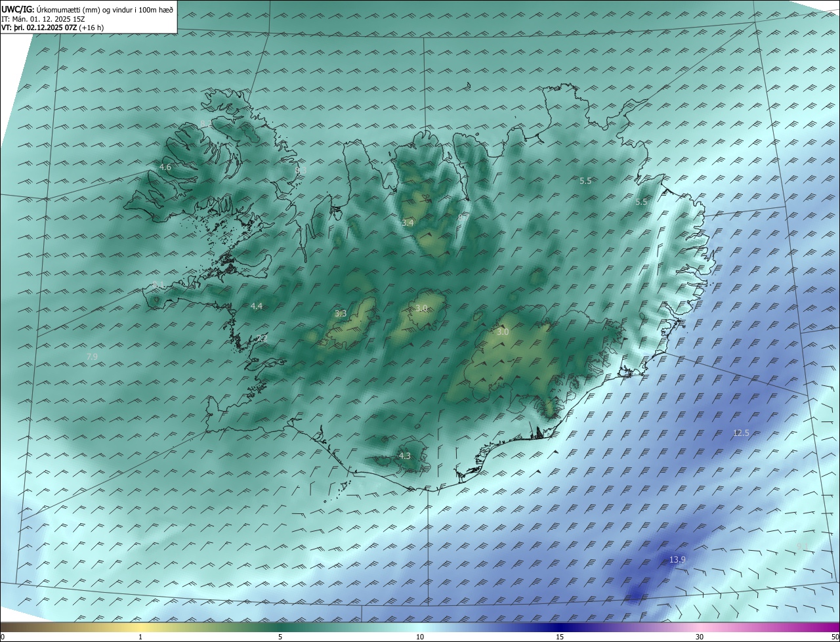
Task: Click the 8.3 precipitation value label
Action: [301, 170]
